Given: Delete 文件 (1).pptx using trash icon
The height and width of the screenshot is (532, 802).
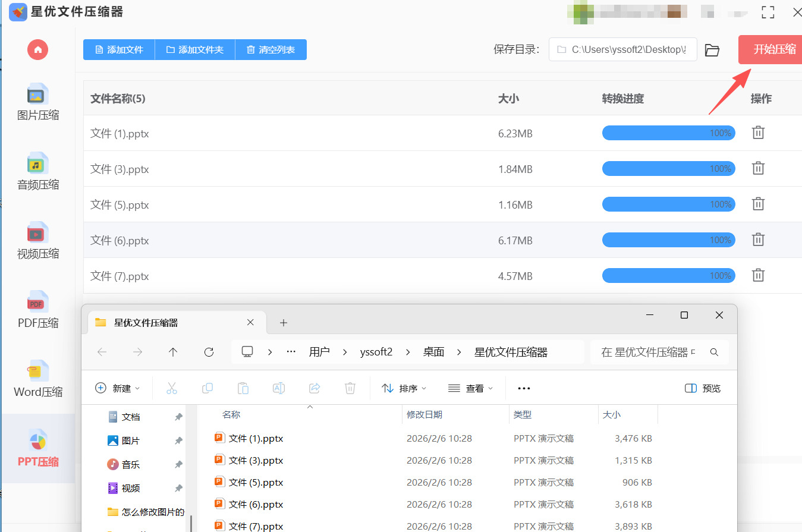Looking at the screenshot, I should (x=758, y=133).
